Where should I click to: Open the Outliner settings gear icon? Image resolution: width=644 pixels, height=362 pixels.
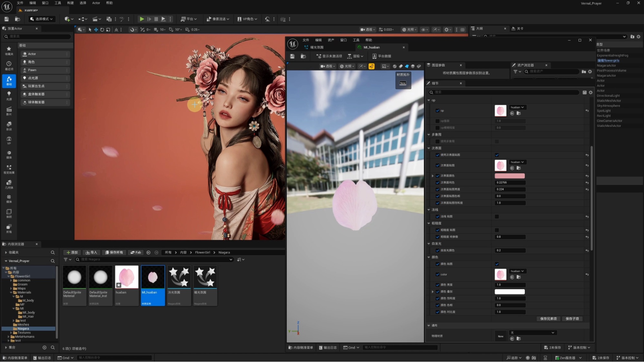coord(639,37)
